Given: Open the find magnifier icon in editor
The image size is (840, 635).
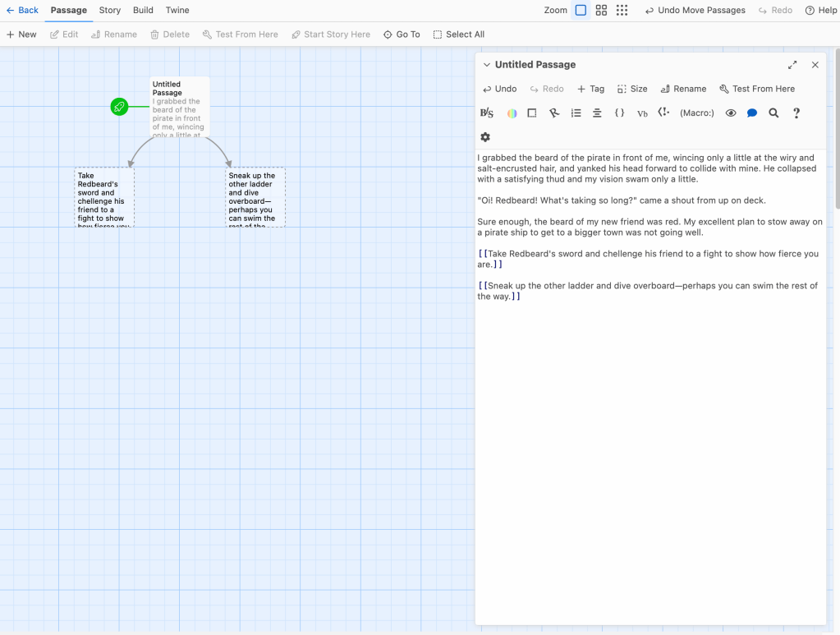Looking at the screenshot, I should pyautogui.click(x=773, y=113).
